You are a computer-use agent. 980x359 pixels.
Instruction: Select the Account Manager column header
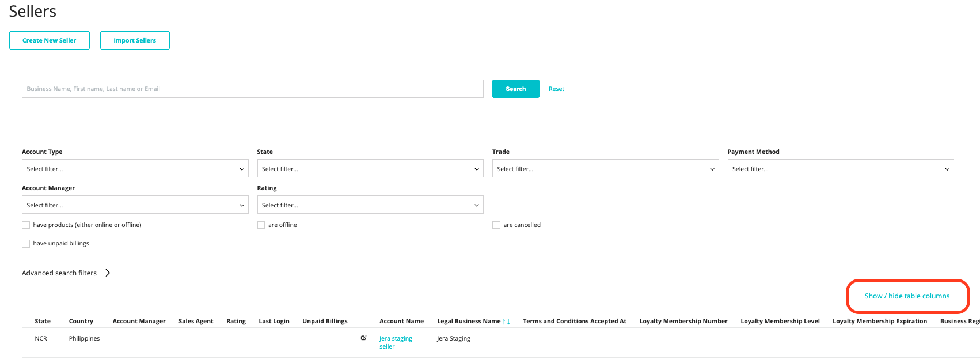click(139, 322)
